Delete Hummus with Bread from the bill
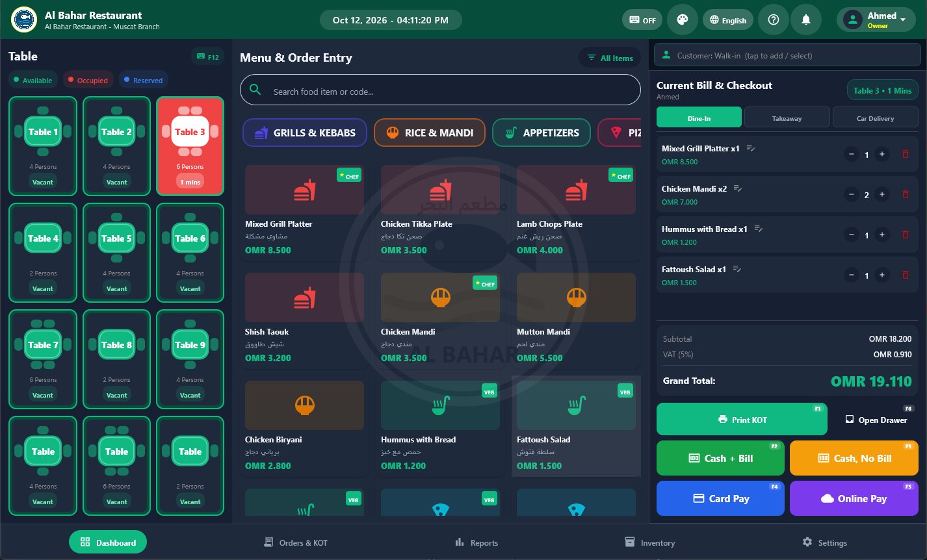The height and width of the screenshot is (560, 927). coord(906,235)
